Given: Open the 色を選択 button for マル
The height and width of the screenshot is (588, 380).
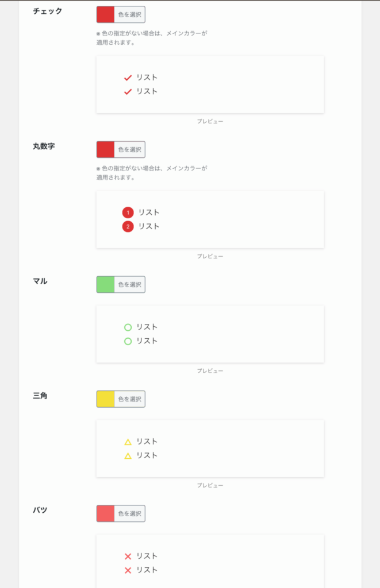Looking at the screenshot, I should click(129, 285).
